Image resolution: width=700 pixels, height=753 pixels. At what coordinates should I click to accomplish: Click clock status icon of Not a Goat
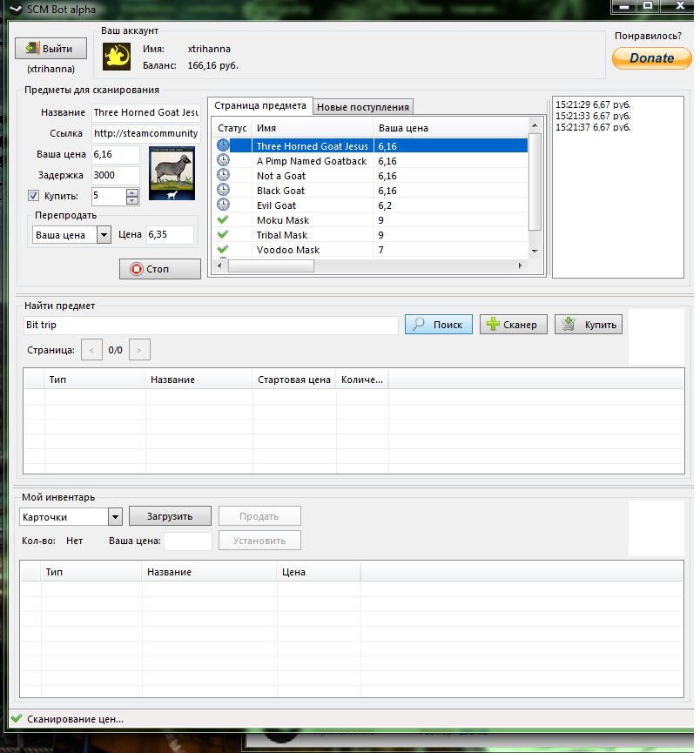point(223,175)
